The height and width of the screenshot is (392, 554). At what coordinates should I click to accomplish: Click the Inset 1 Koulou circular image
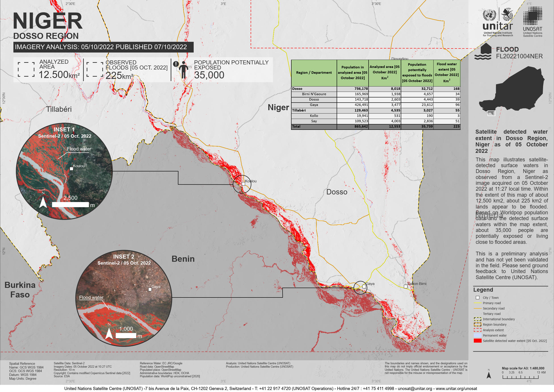click(x=64, y=171)
